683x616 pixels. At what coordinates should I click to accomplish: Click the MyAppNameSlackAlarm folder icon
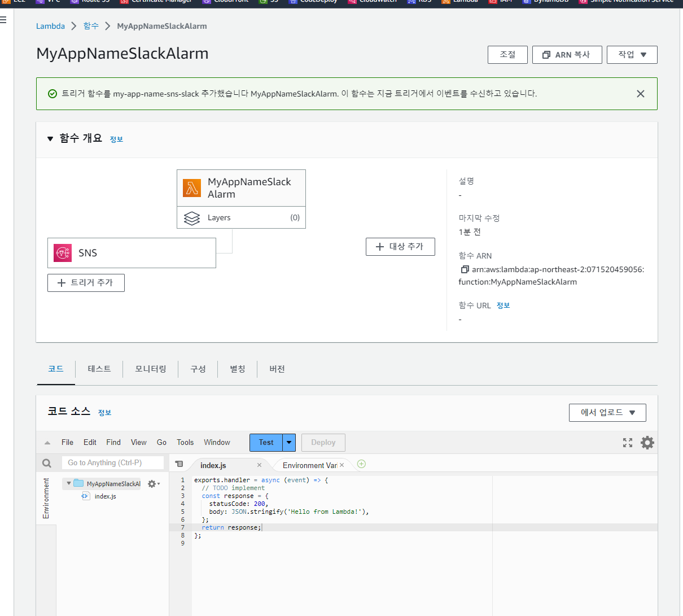78,483
